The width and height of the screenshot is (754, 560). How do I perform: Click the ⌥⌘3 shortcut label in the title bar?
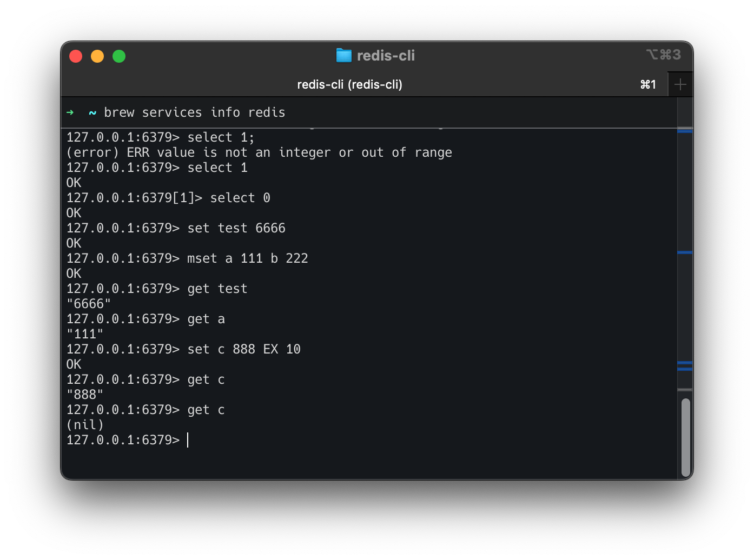[x=664, y=55]
